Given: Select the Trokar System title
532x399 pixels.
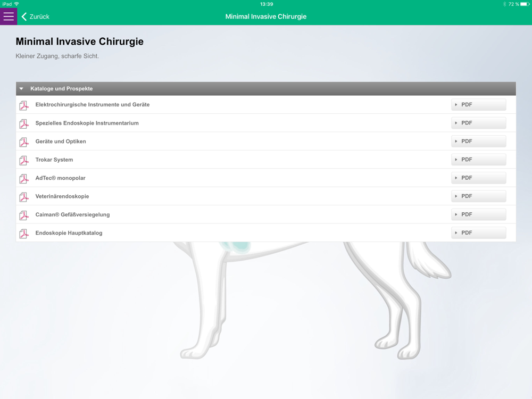Looking at the screenshot, I should click(54, 160).
